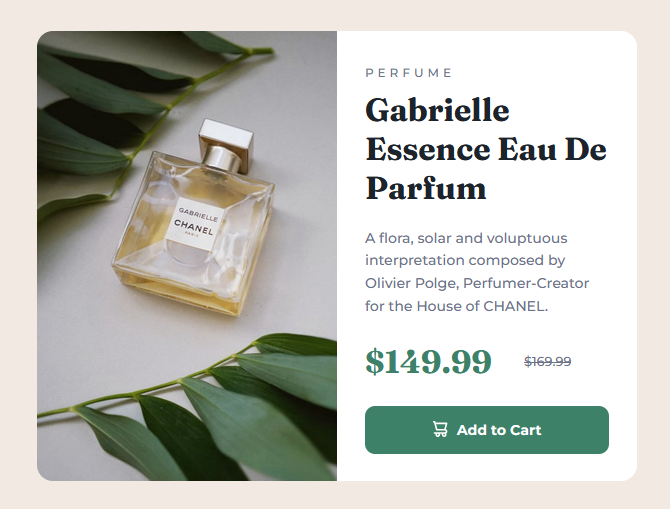Click 'A flora, solar and voluptuous' text line
Image resolution: width=670 pixels, height=509 pixels.
point(466,238)
